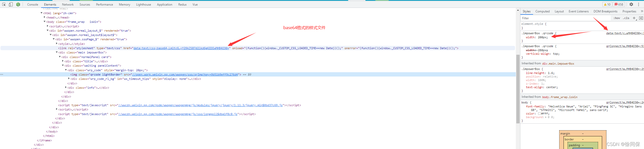Viewport: 644px width, 149px height.
Task: Click the text-align: center declaration
Action: click(x=542, y=87)
